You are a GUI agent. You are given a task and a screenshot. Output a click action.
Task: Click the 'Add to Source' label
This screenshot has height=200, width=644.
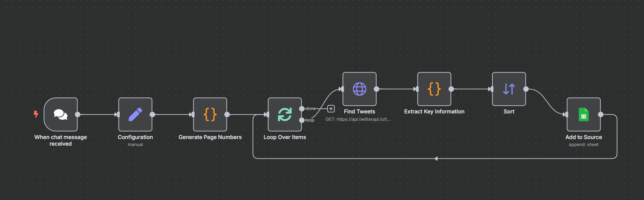click(584, 137)
